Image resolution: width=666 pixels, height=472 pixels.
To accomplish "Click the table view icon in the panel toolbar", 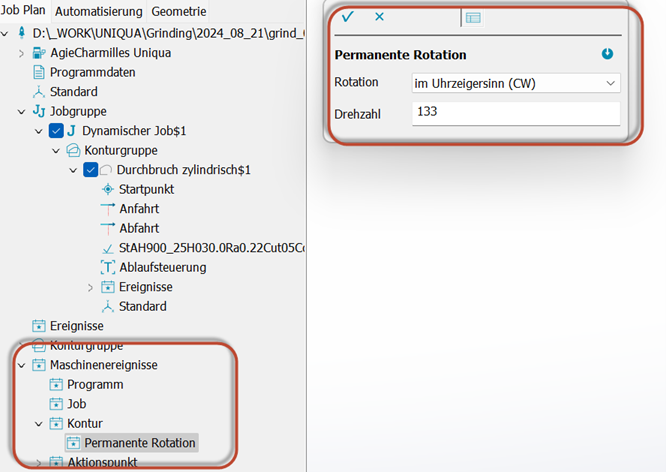I will tap(473, 17).
